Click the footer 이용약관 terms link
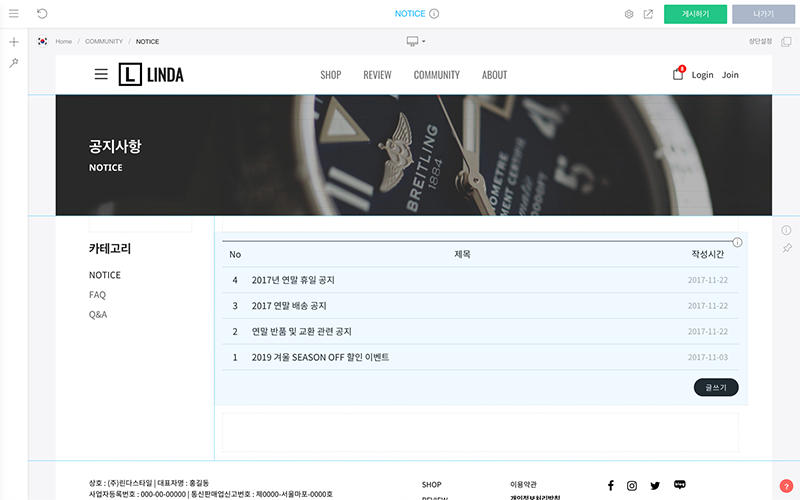 523,484
